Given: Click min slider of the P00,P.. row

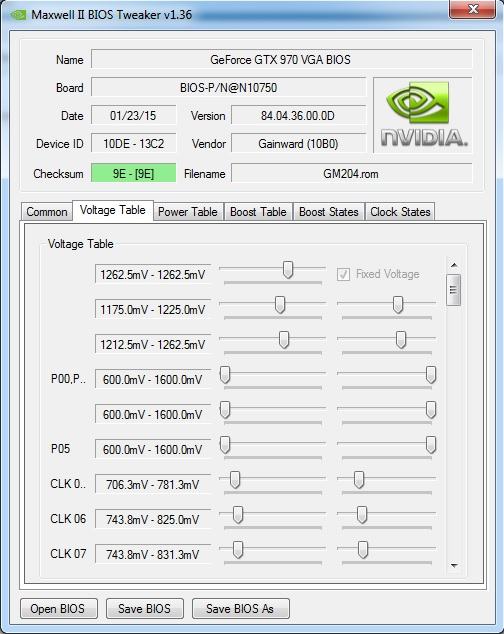Looking at the screenshot, I should pos(225,375).
